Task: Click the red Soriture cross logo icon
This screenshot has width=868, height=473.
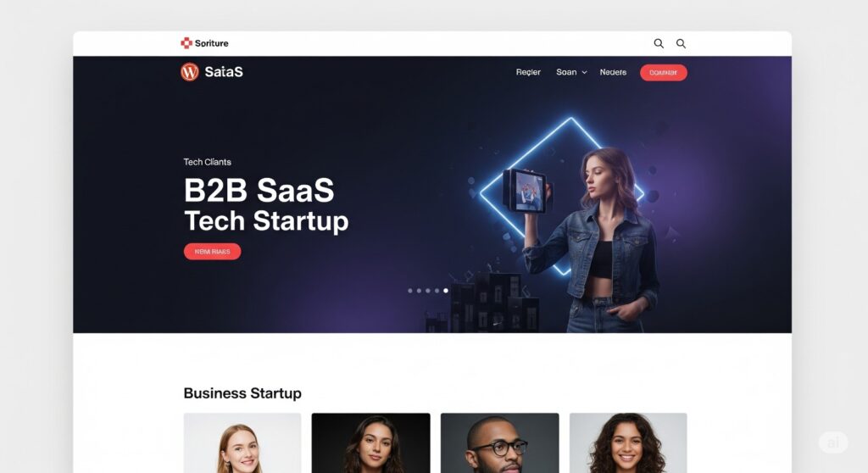Action: click(186, 43)
